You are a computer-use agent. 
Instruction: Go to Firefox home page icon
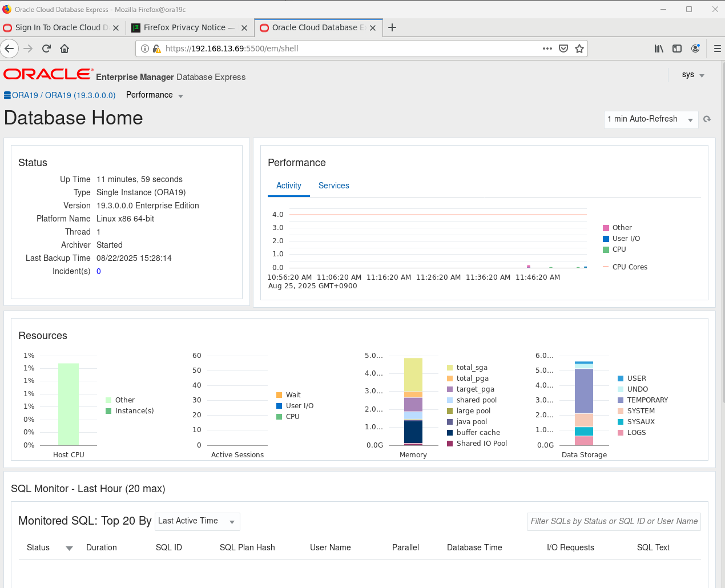coord(65,49)
